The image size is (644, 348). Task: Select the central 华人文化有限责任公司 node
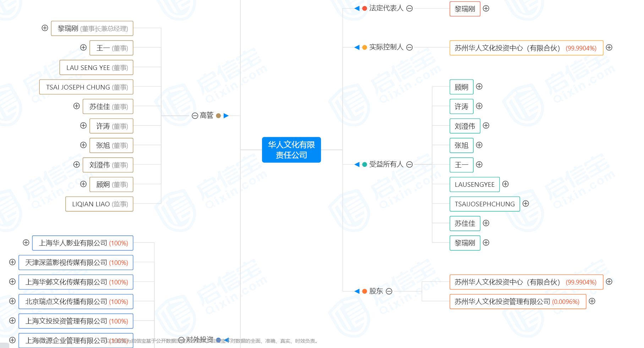[291, 149]
